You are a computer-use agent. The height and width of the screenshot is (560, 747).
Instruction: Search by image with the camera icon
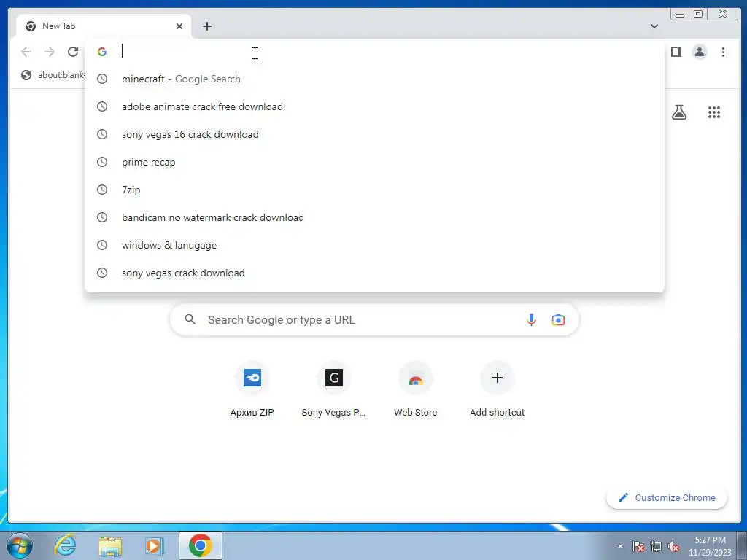(558, 319)
